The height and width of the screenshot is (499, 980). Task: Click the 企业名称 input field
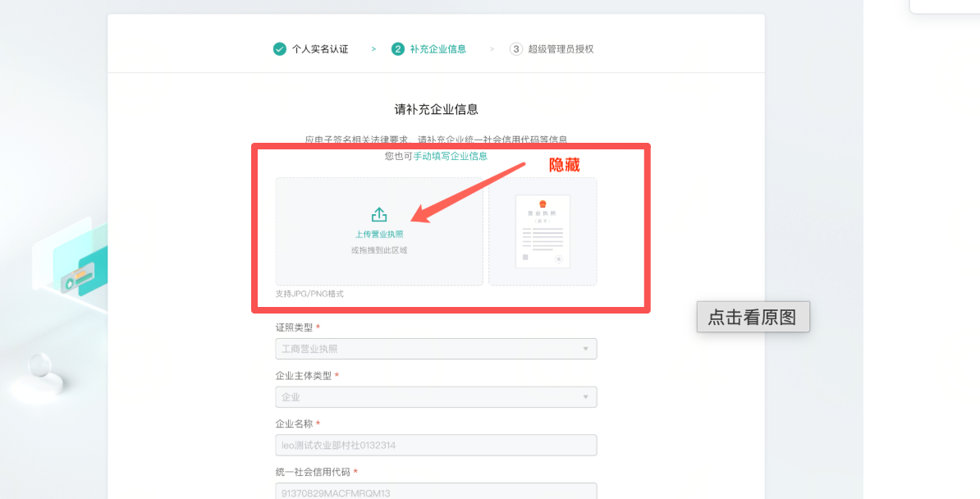tap(437, 445)
